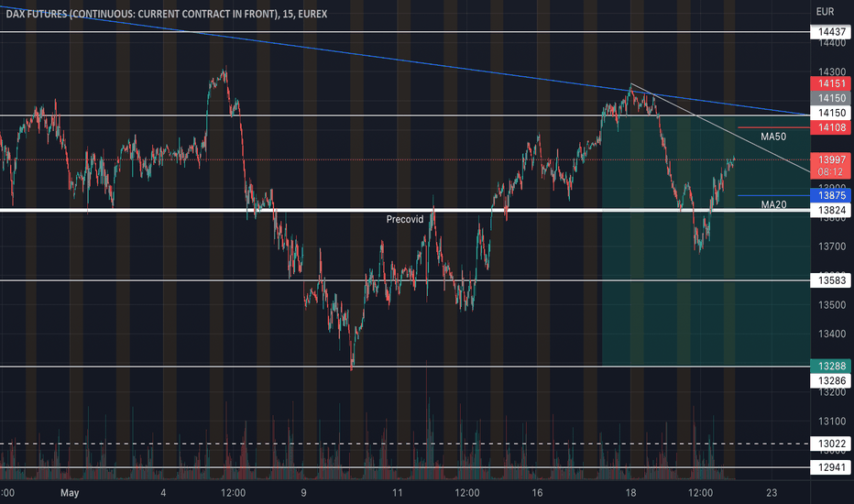The image size is (854, 504).
Task: Click the current price label 13997
Action: coord(831,159)
